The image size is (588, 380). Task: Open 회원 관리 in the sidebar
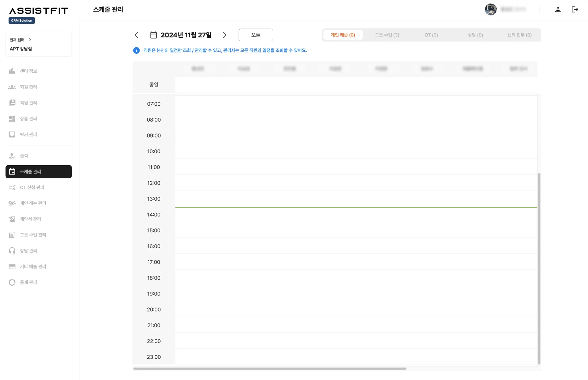point(28,87)
